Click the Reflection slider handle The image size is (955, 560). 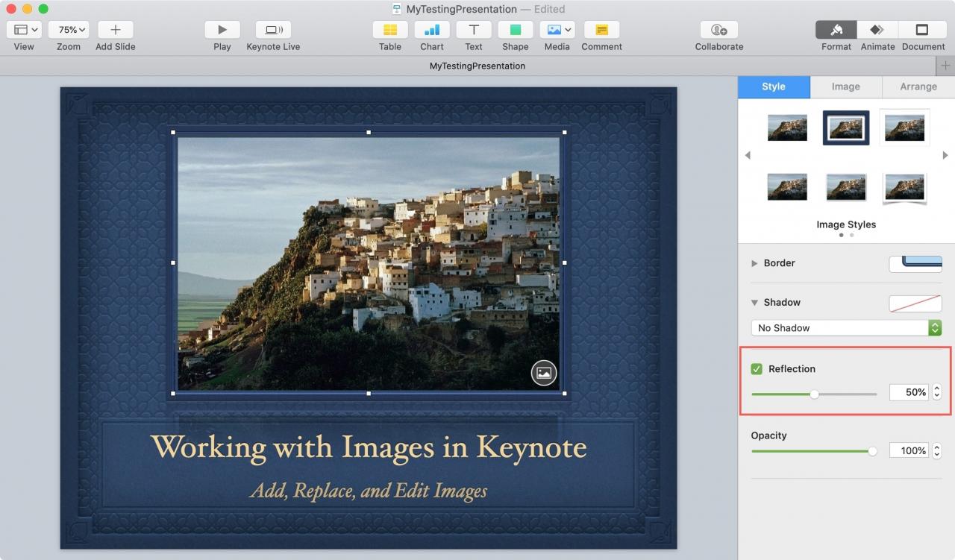(x=814, y=394)
